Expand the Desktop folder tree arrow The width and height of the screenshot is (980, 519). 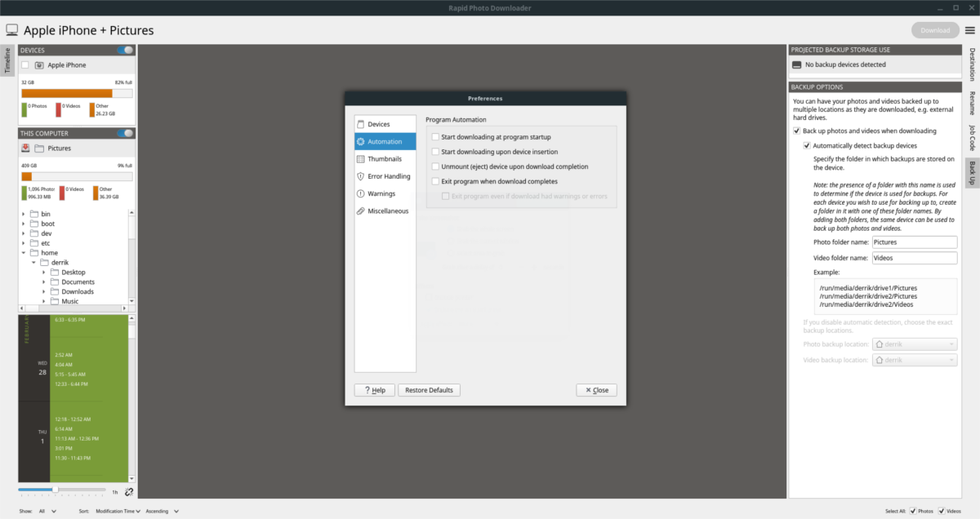(x=44, y=273)
